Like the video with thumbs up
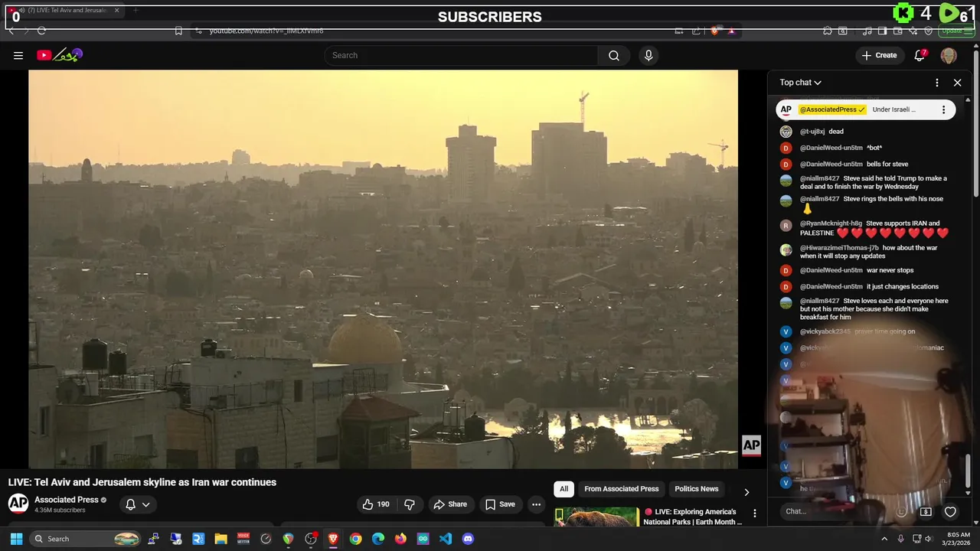Viewport: 980px width, 551px height. (x=376, y=504)
